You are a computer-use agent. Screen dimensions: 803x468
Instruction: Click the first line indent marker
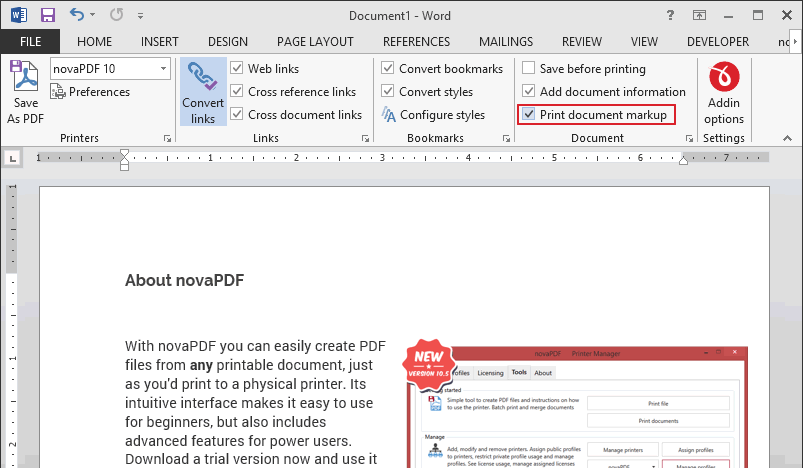click(124, 154)
